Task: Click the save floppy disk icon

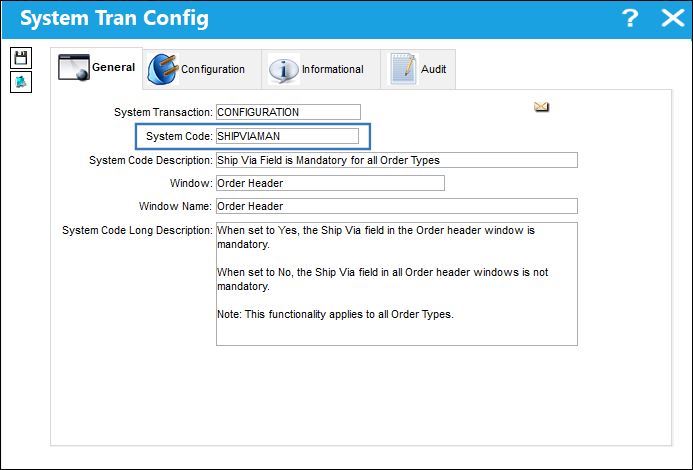Action: pyautogui.click(x=21, y=58)
